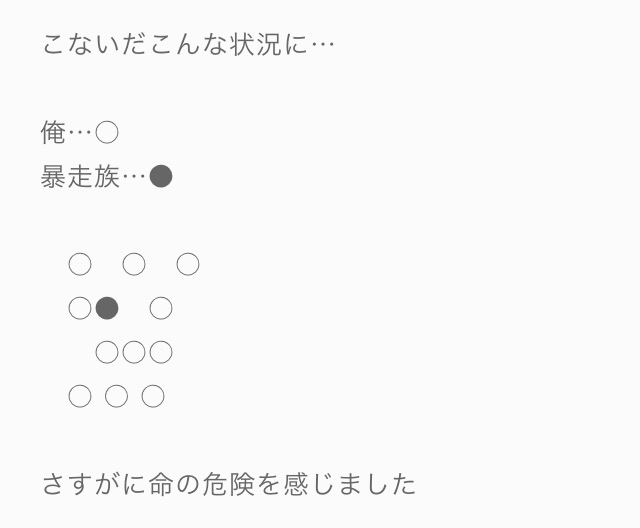Click the dark circle next to 暴走族
Image resolution: width=640 pixels, height=528 pixels.
click(161, 177)
